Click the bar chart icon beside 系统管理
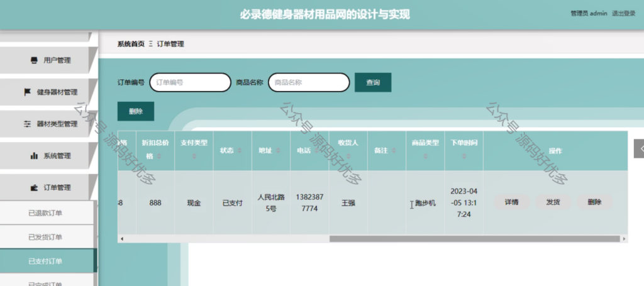644x286 pixels. pyautogui.click(x=34, y=155)
